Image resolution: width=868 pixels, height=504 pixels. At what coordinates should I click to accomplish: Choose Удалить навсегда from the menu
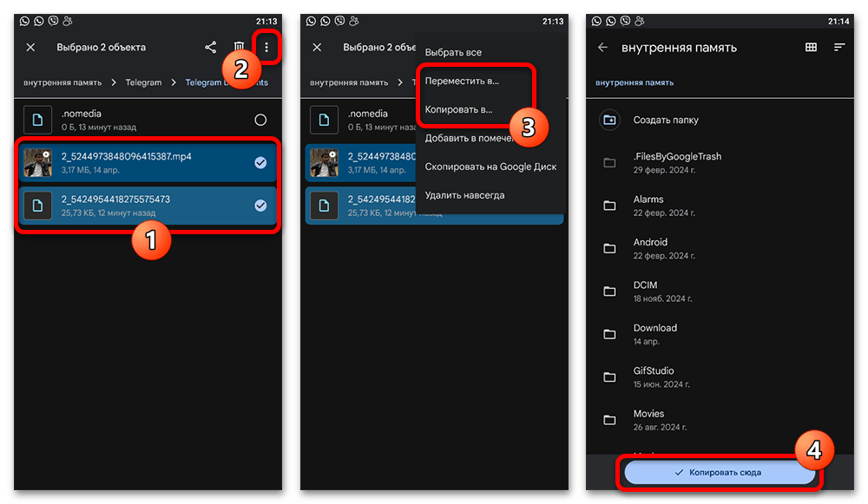(x=464, y=195)
